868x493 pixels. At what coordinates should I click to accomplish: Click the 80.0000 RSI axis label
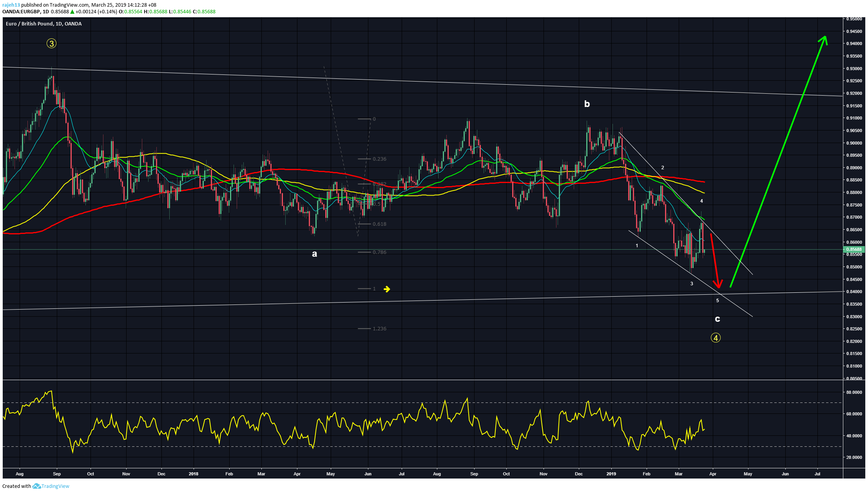(x=854, y=392)
